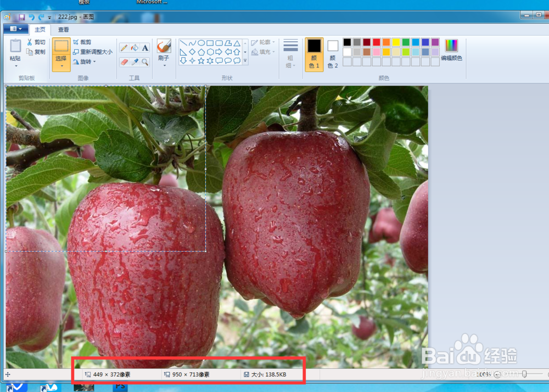The height and width of the screenshot is (392, 549).
Task: Click the 复制 copy button
Action: [x=36, y=52]
